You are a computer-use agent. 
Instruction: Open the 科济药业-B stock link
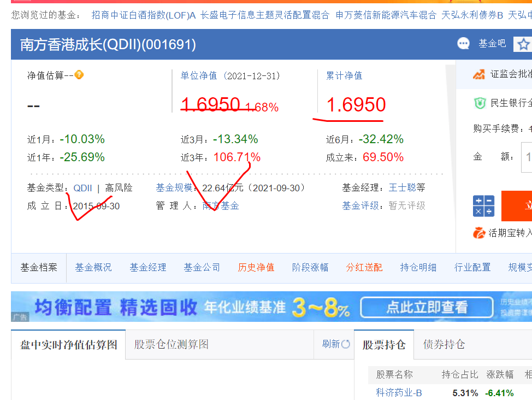(399, 393)
